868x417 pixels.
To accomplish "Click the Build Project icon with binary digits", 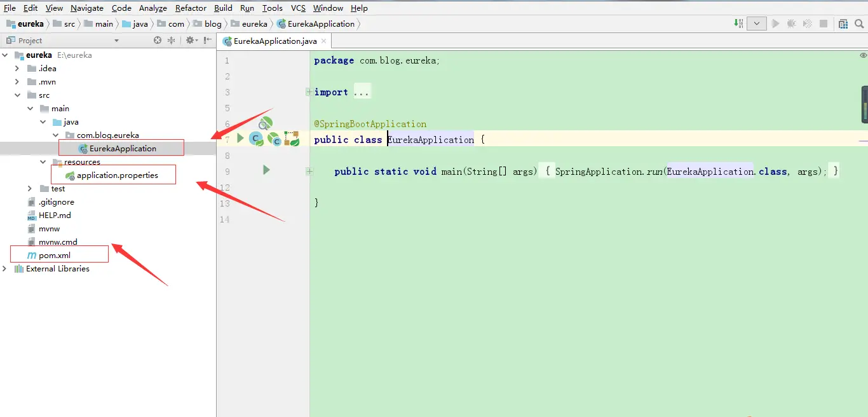I will [738, 24].
